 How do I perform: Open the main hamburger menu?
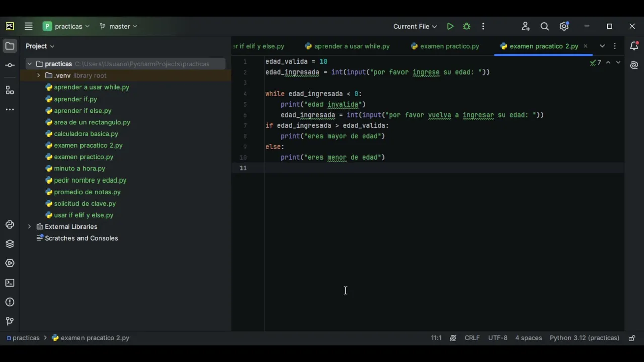(x=28, y=26)
